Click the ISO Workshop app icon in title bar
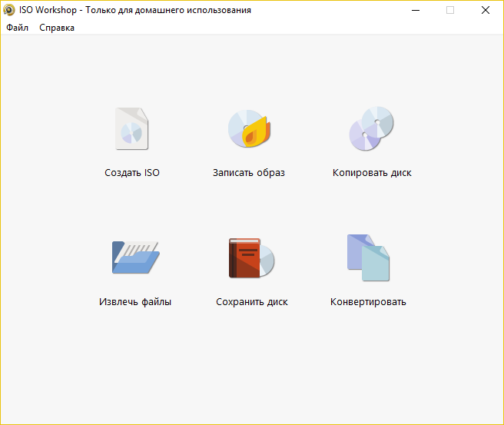 pyautogui.click(x=9, y=10)
